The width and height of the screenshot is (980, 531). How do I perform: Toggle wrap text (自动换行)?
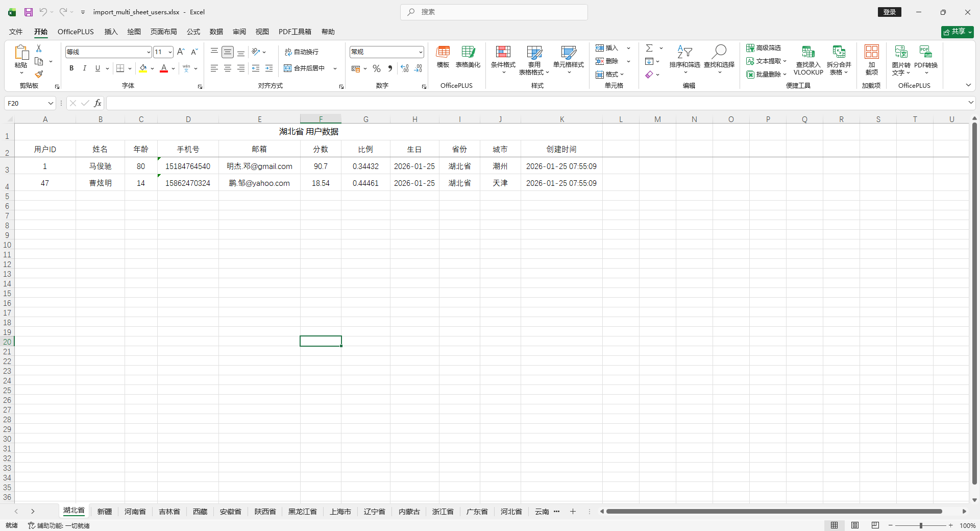coord(302,52)
